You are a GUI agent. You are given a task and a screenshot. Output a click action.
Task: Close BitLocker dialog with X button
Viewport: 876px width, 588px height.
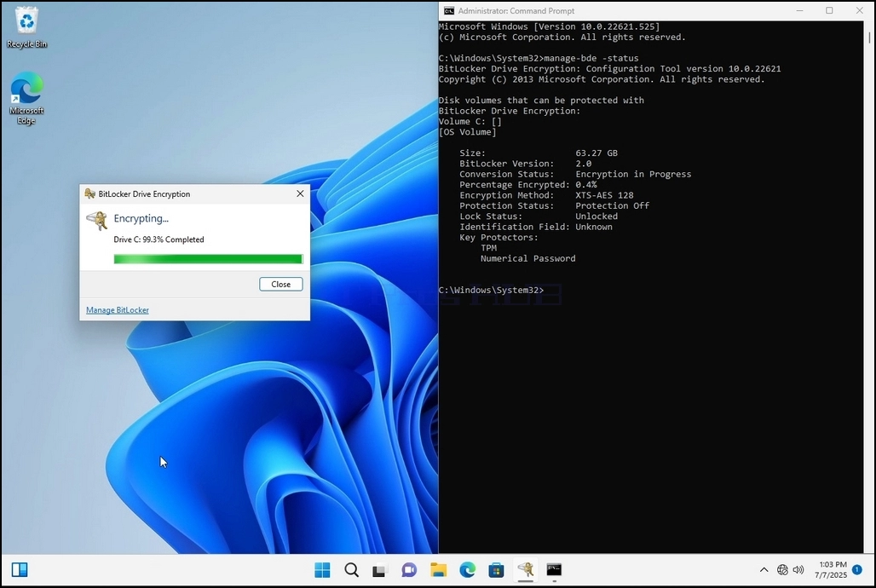[x=300, y=193]
